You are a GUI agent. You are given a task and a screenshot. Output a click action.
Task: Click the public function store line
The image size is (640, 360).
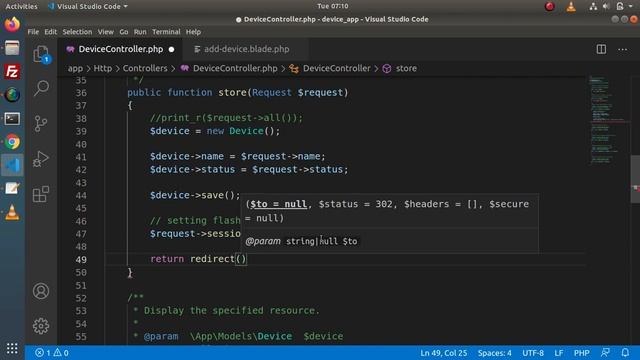coord(238,93)
